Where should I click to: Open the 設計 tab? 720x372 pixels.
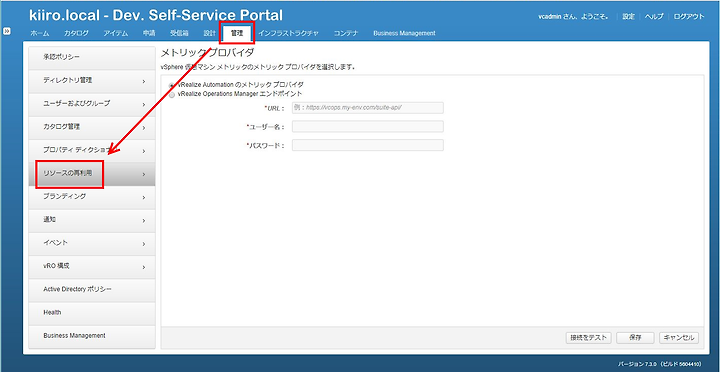(x=209, y=33)
